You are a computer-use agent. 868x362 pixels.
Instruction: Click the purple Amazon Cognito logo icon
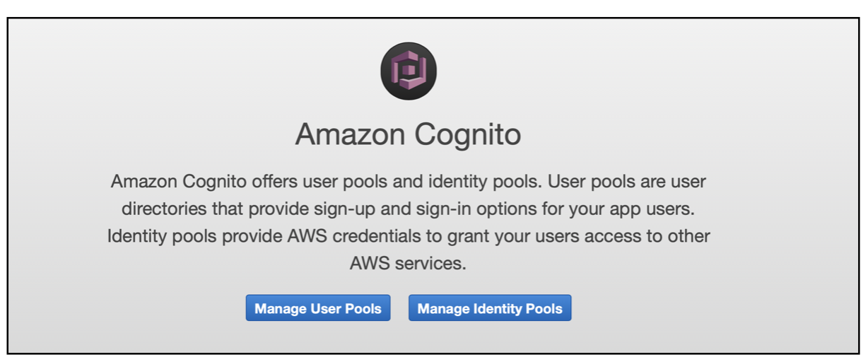408,71
